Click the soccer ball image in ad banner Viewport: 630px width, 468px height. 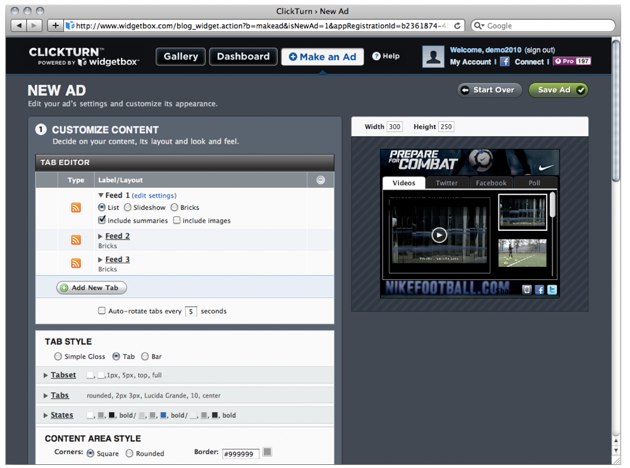coord(481,159)
